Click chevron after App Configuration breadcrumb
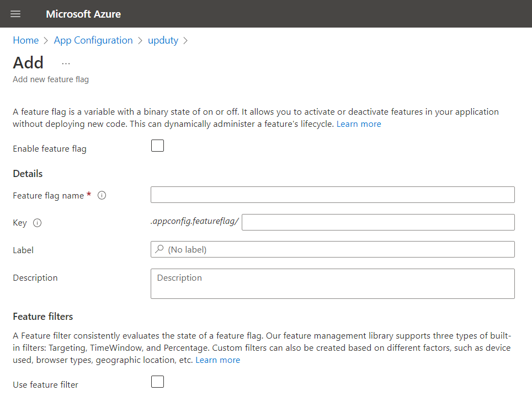Viewport: 532px width, 407px height. pyautogui.click(x=140, y=40)
